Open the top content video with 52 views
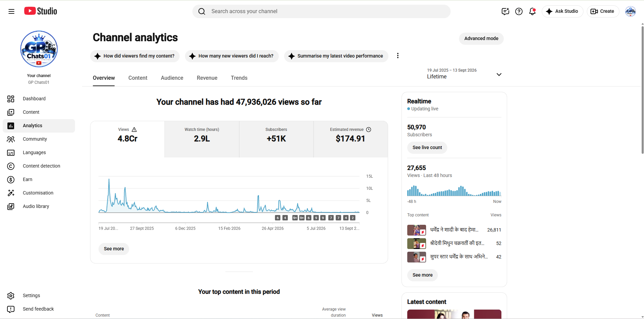Screen dimensions: 644x319 454,243
